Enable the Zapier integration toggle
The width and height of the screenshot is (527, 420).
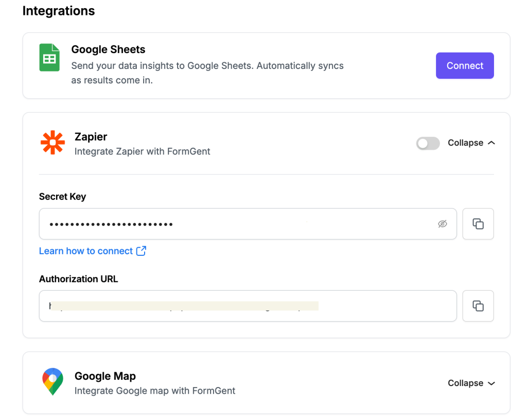click(x=428, y=144)
